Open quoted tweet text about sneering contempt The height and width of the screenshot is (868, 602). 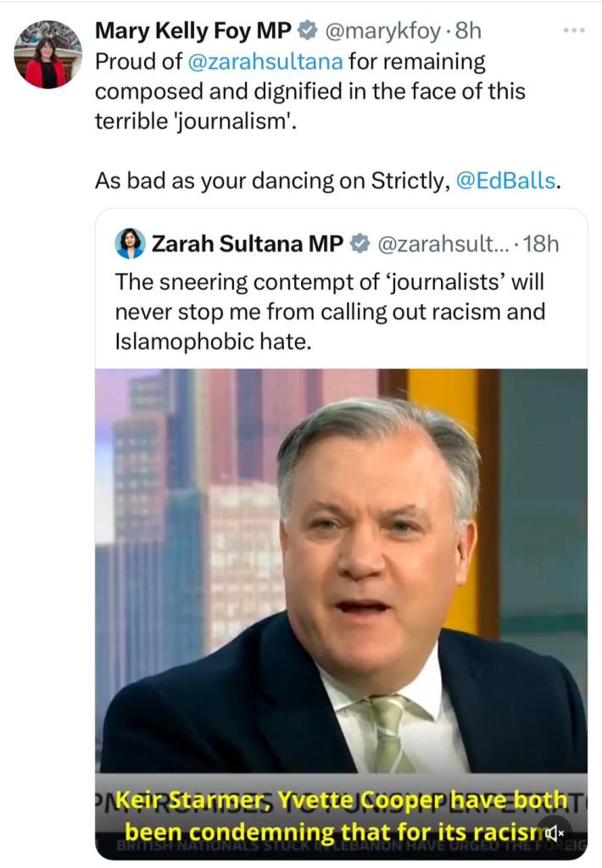point(329,311)
